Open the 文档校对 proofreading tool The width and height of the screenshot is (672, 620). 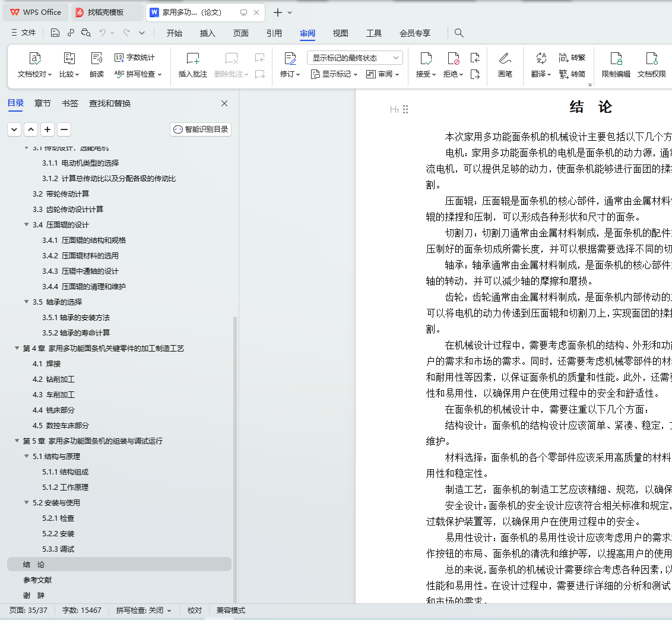coord(34,65)
